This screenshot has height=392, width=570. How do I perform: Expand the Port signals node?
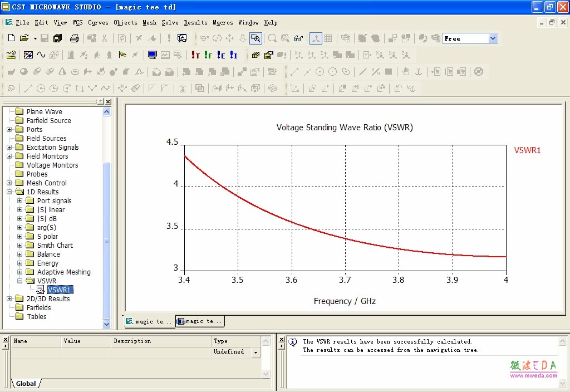click(19, 200)
